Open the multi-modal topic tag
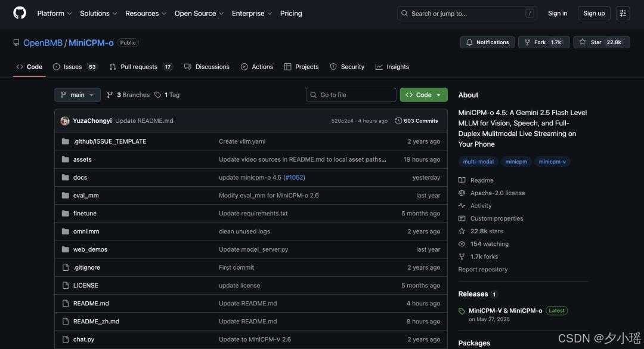The width and height of the screenshot is (644, 349). [478, 162]
